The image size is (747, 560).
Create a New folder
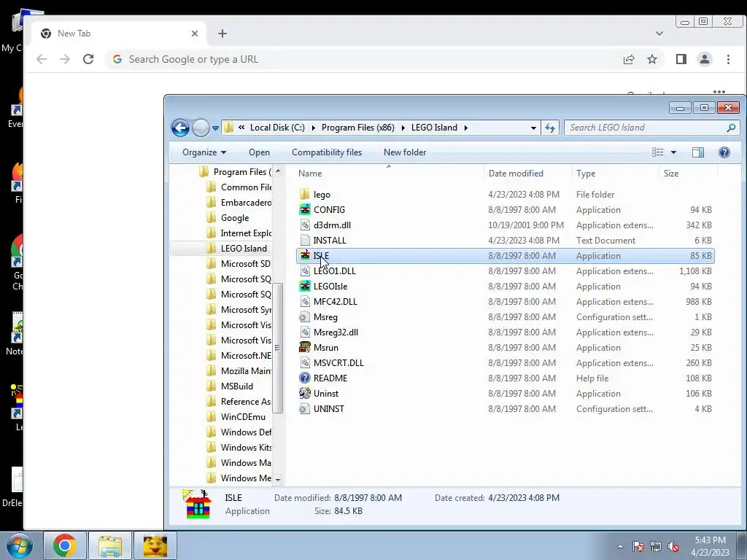coord(405,152)
